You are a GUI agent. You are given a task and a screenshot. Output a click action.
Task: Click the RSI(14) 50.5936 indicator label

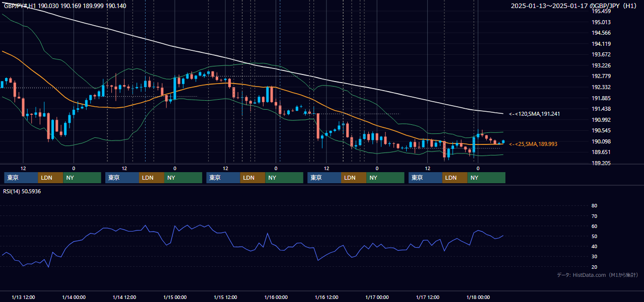[x=22, y=191]
